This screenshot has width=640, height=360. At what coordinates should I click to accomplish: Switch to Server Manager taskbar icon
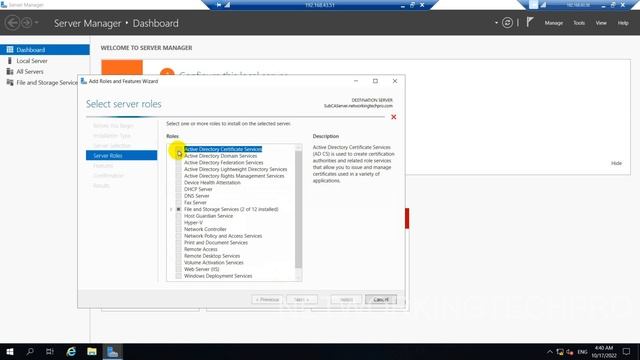(x=112, y=351)
